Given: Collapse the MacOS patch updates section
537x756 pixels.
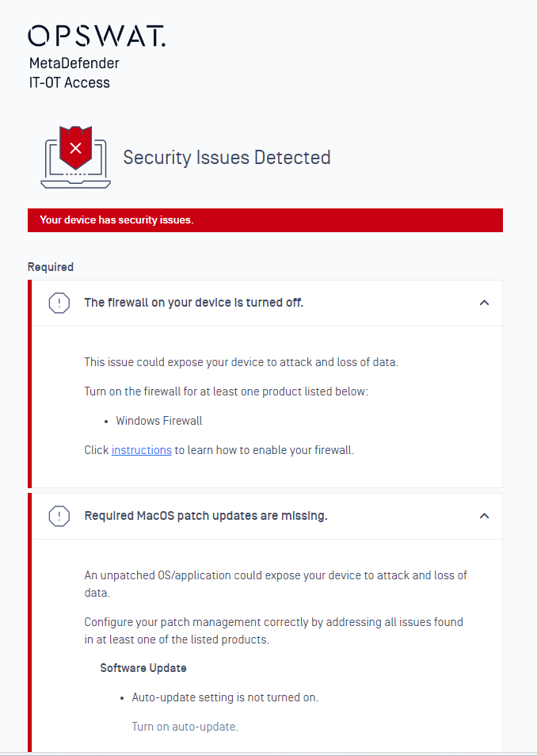Looking at the screenshot, I should click(x=485, y=516).
